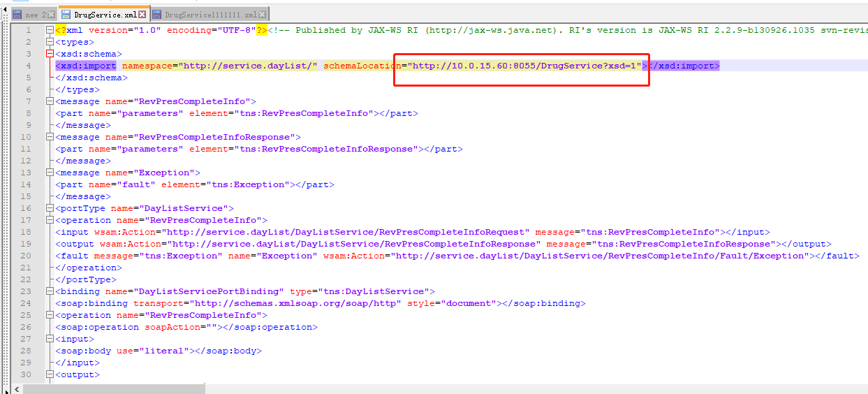Click the closing </input> tag on line 29
Viewport: 868px width, 394px height.
[78, 363]
